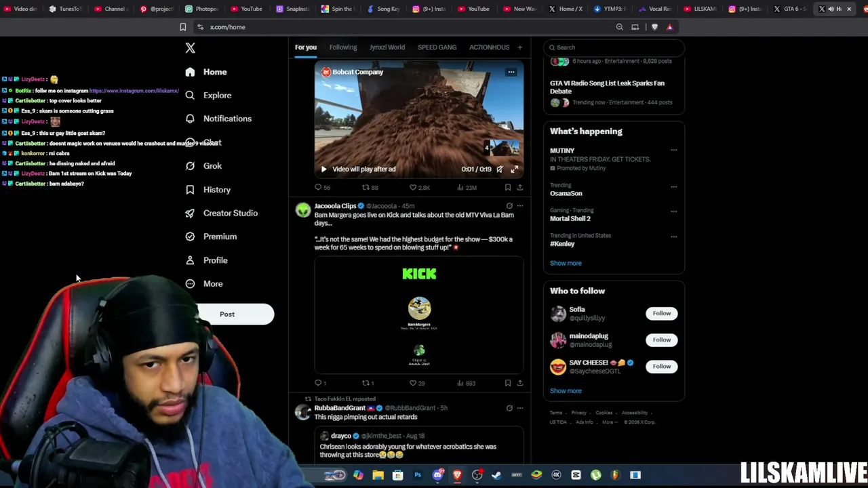Click the zoom magnifier icon in the address bar

click(619, 27)
